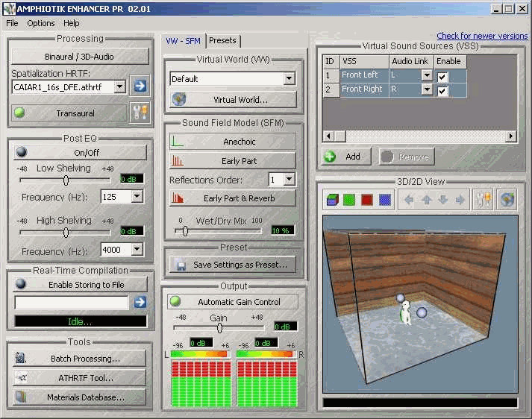Screen dimensions: 532x419
Task: Click green plus Add icon
Action: [x=330, y=157]
